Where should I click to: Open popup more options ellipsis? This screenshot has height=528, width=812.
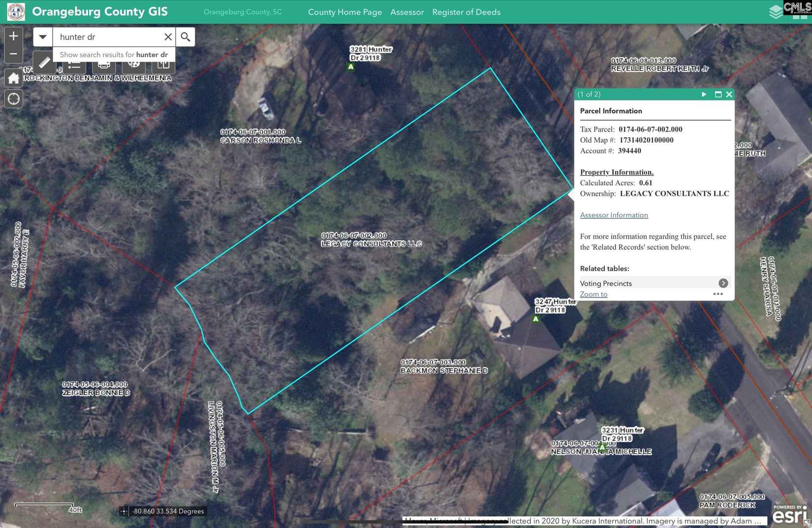tap(718, 294)
